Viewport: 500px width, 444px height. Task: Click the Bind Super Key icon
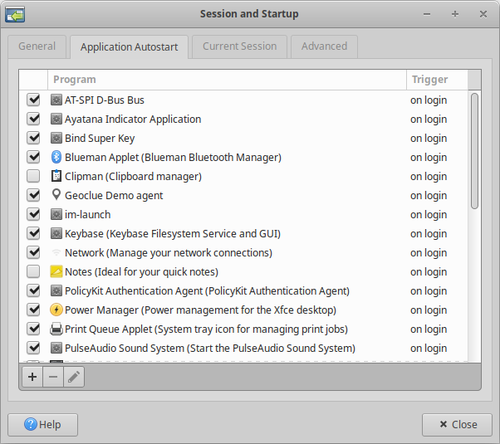coord(56,138)
